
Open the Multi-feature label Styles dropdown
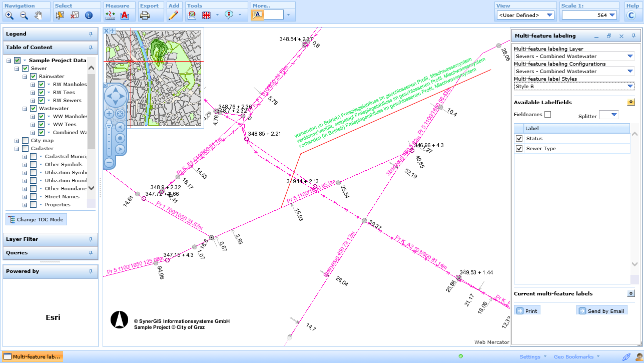(630, 87)
